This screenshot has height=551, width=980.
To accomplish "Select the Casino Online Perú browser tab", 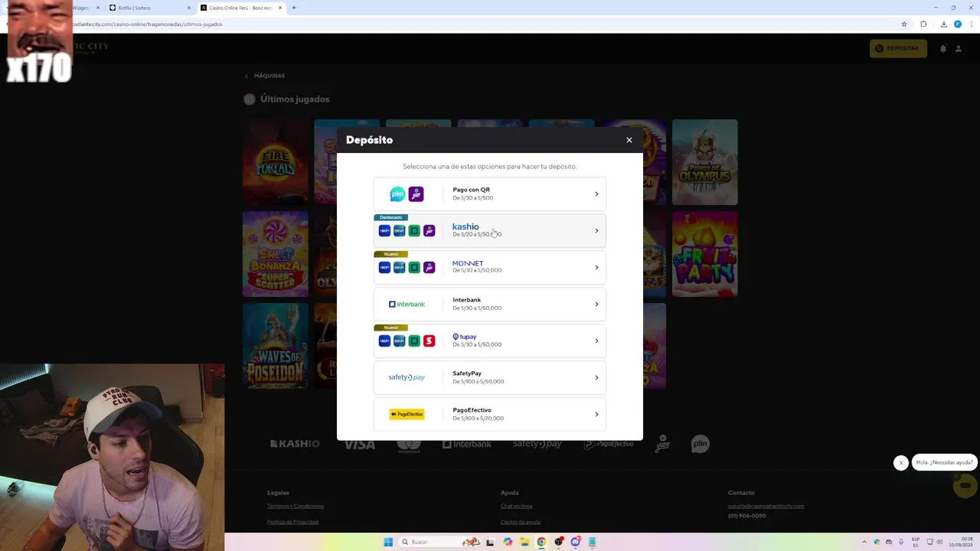I will click(241, 8).
